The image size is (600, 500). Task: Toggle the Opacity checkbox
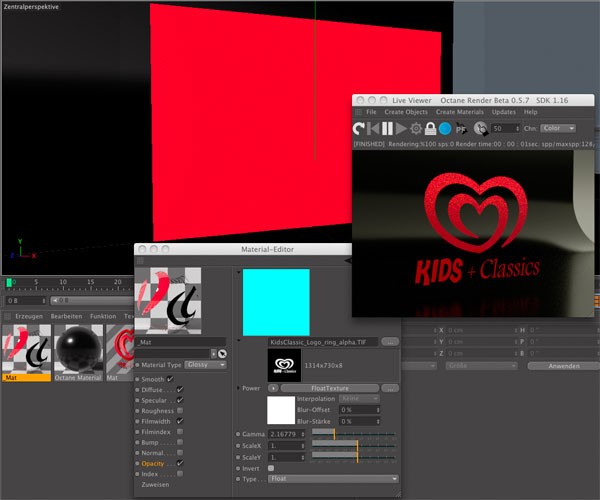point(180,463)
